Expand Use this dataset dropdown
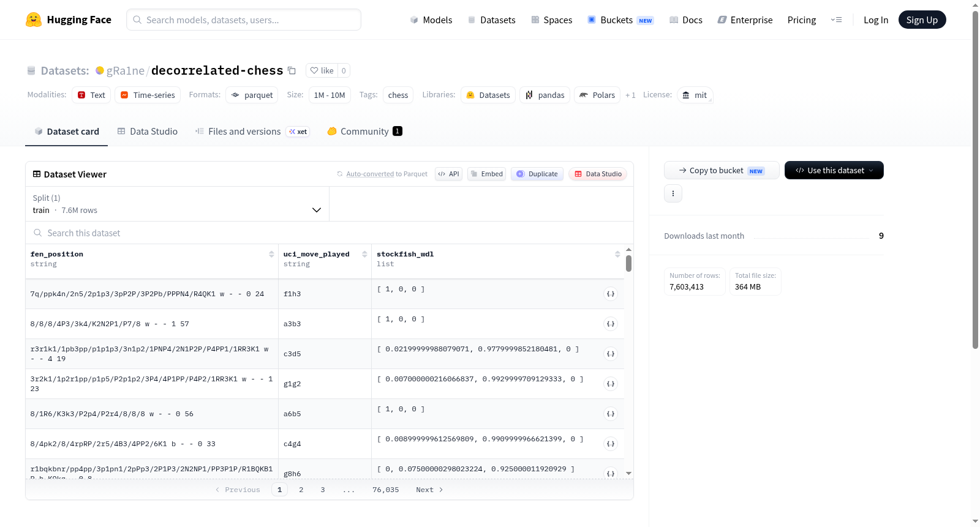 tap(834, 170)
